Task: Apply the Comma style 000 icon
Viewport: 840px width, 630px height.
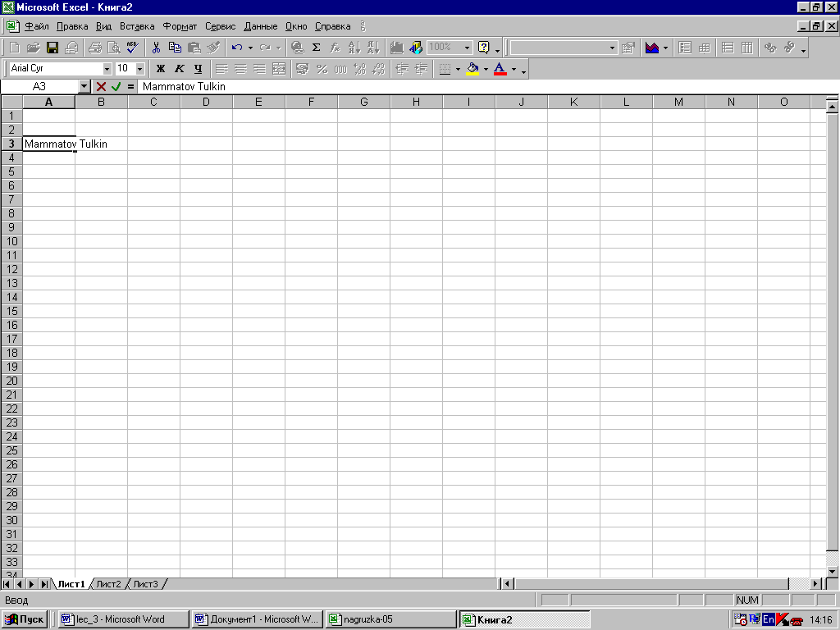Action: coord(340,69)
